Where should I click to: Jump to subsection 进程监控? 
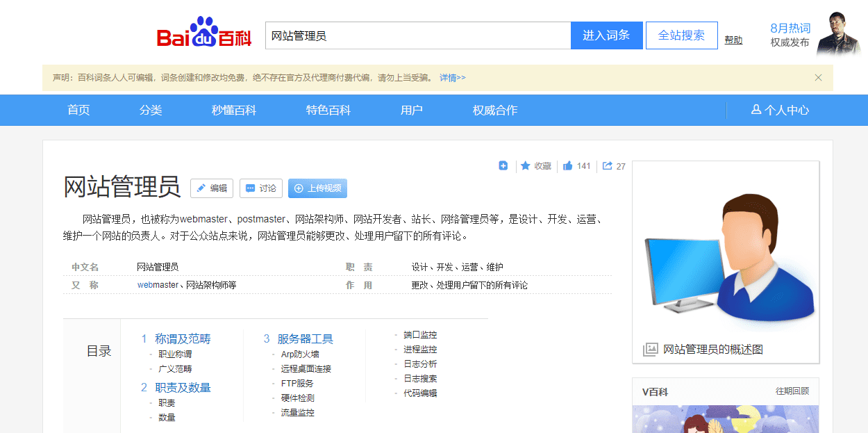click(420, 350)
